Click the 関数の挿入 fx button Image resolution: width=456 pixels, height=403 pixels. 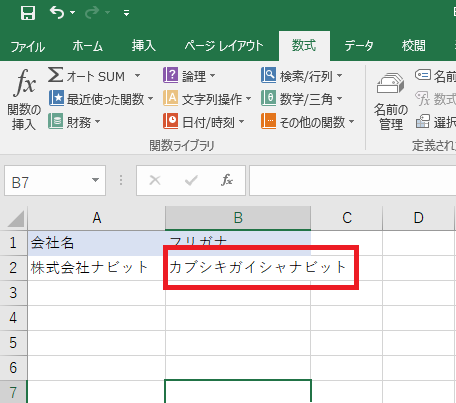click(x=24, y=99)
